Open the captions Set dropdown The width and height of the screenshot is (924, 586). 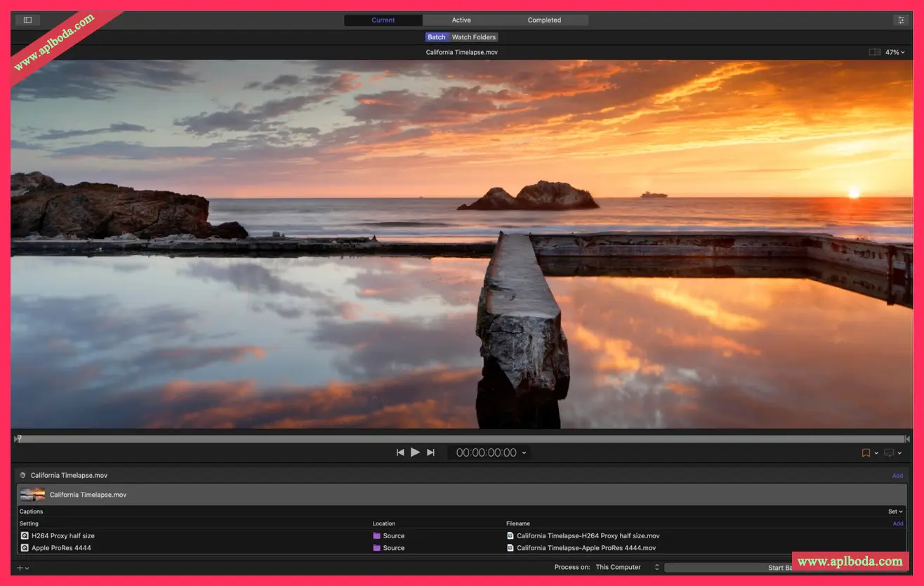895,512
